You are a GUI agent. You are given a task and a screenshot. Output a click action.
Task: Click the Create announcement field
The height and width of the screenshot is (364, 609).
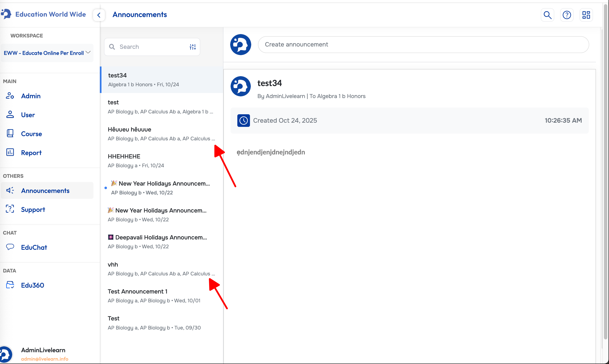423,45
